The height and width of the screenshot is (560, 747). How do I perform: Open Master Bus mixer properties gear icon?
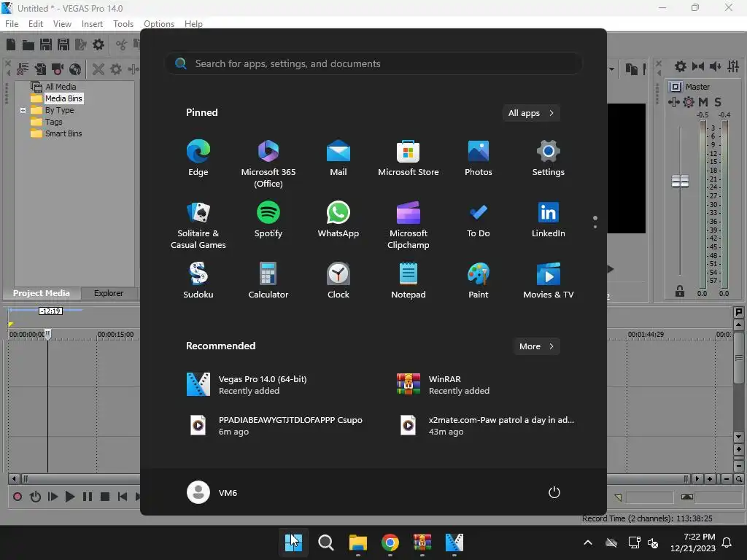(681, 66)
